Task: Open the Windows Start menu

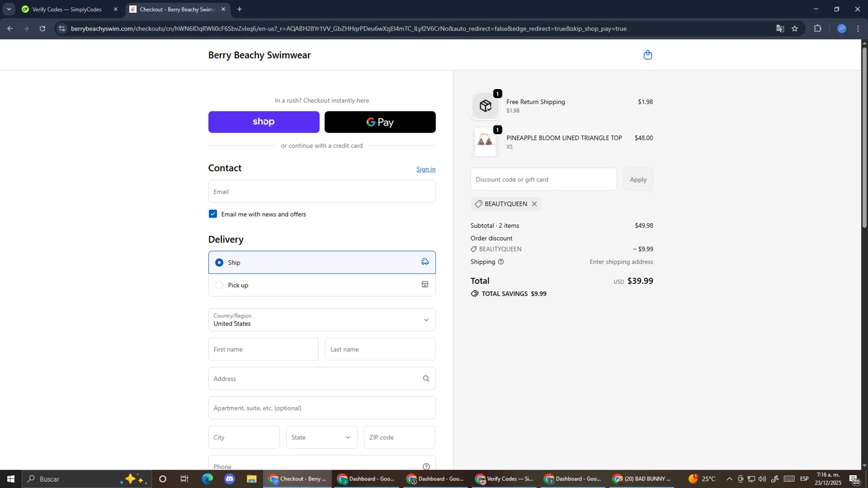Action: point(10,479)
